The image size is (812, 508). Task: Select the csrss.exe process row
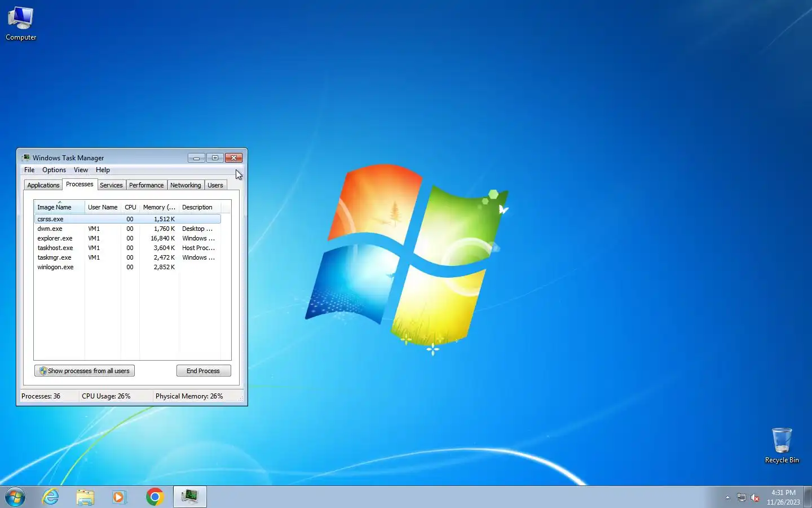coord(127,219)
